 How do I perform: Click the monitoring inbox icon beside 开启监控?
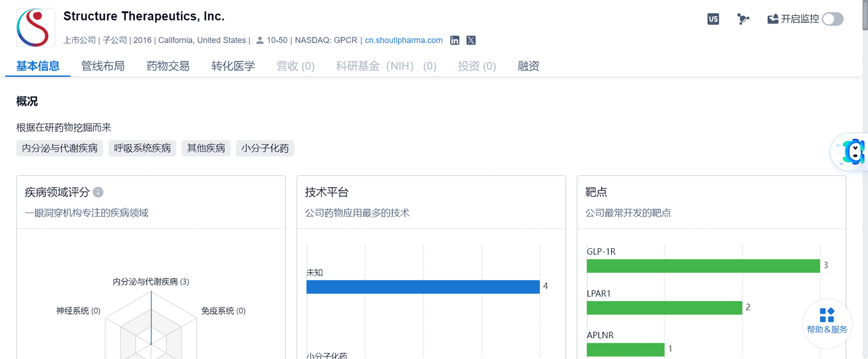tap(773, 19)
